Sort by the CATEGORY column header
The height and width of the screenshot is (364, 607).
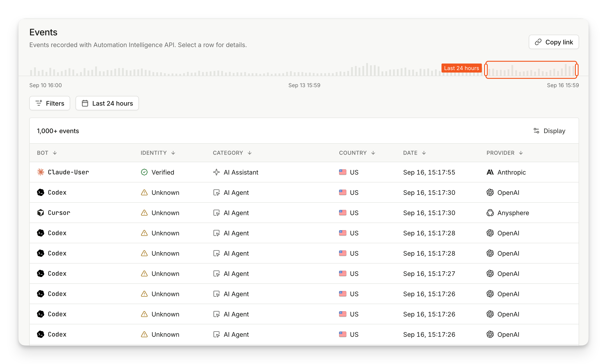(232, 153)
